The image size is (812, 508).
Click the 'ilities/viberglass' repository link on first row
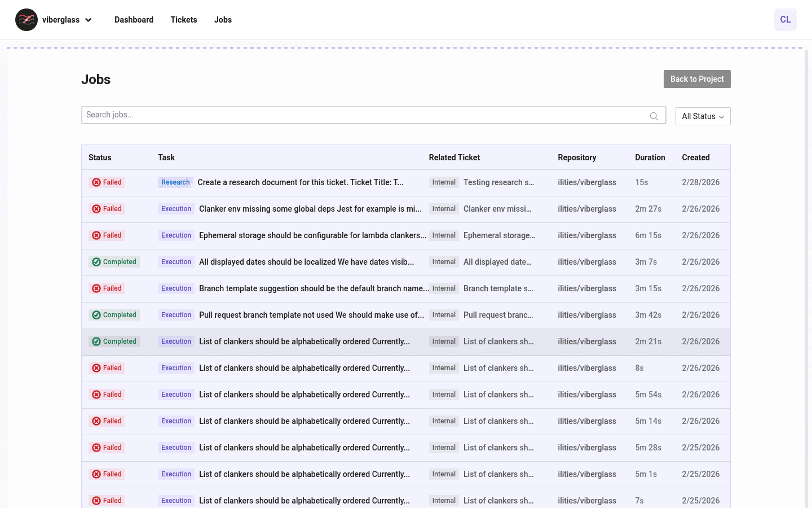[587, 182]
